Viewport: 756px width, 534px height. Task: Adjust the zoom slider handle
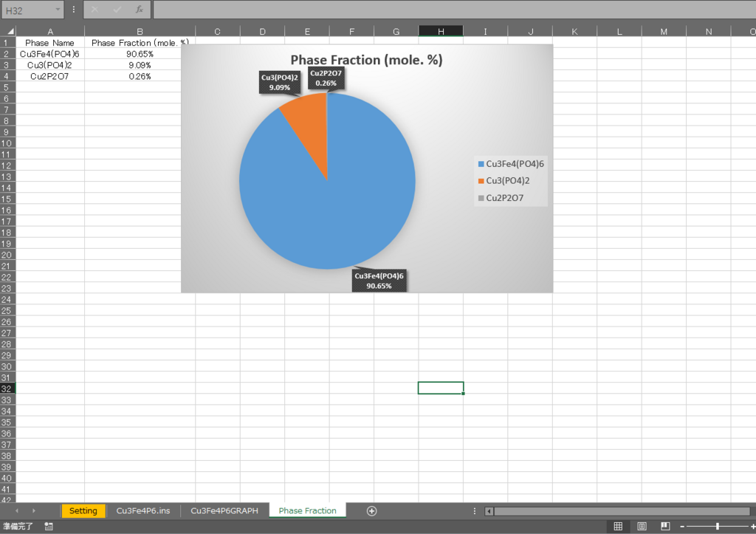pos(718,527)
